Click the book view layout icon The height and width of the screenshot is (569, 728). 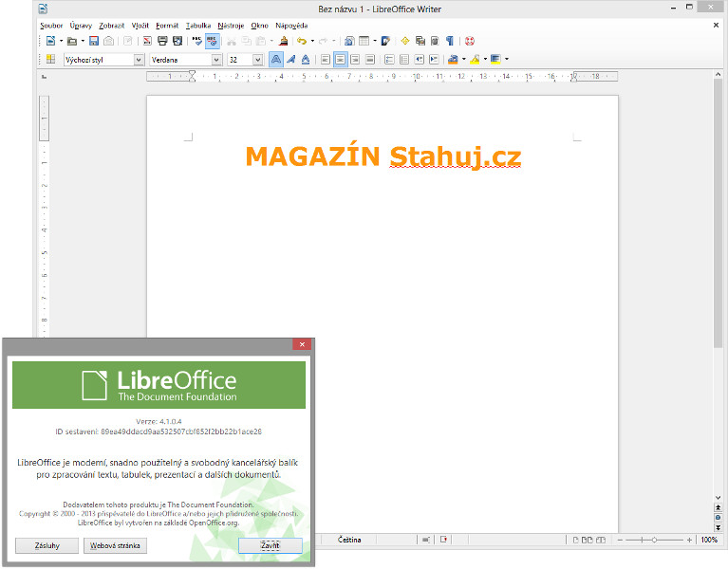(601, 540)
